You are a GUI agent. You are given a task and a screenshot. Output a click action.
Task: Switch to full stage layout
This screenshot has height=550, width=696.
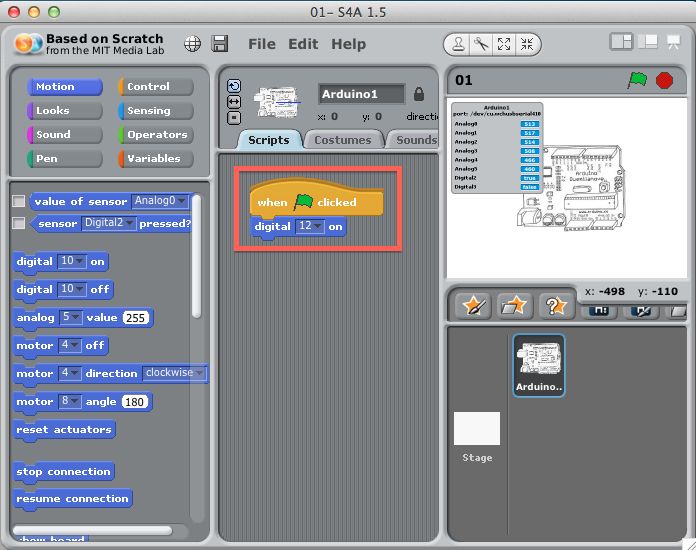pyautogui.click(x=648, y=42)
